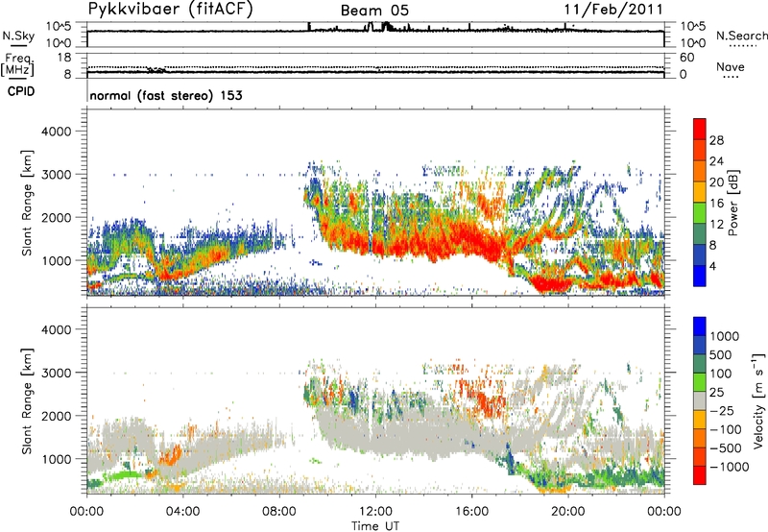This screenshot has height=532, width=768.
Task: Click the 100 tick on Velocity colorbar
Action: coord(721,374)
